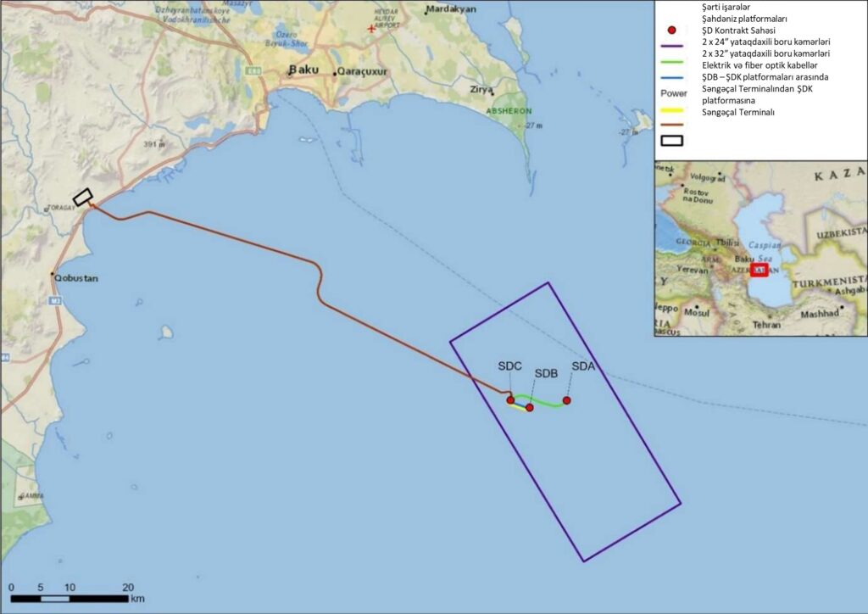Click the yellow line swatch in legend
This screenshot has width=868, height=614.
click(671, 113)
